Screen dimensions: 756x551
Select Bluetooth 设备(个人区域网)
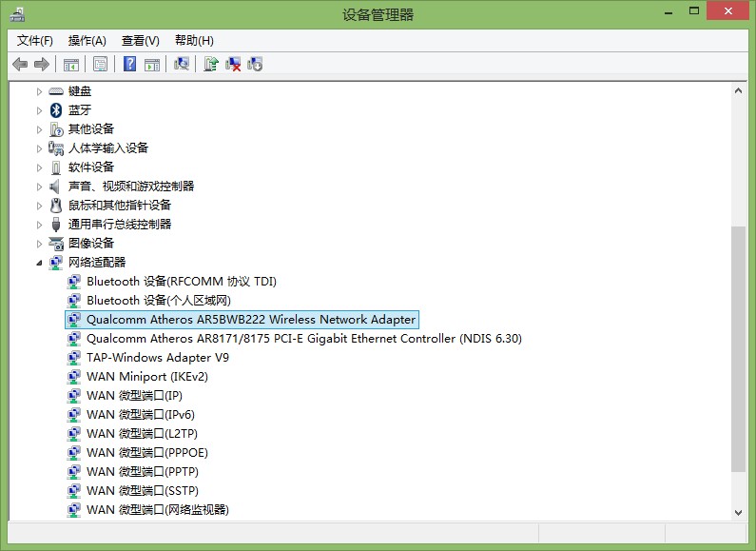(x=159, y=301)
